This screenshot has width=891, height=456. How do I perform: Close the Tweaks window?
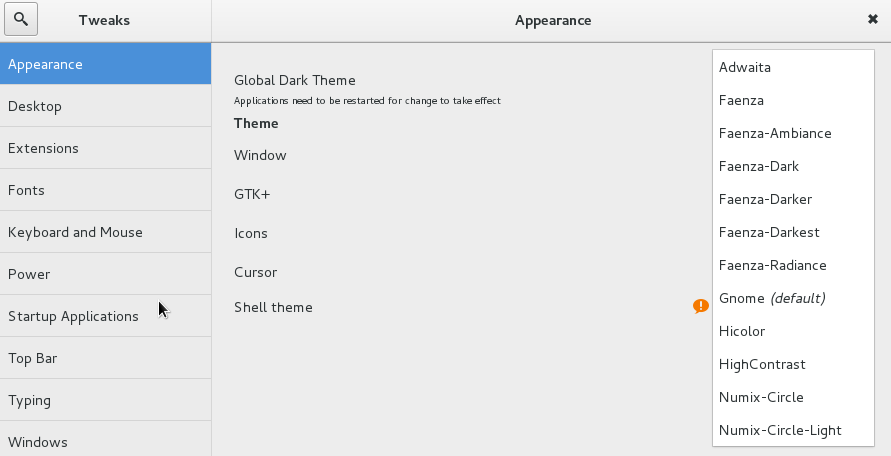873,19
